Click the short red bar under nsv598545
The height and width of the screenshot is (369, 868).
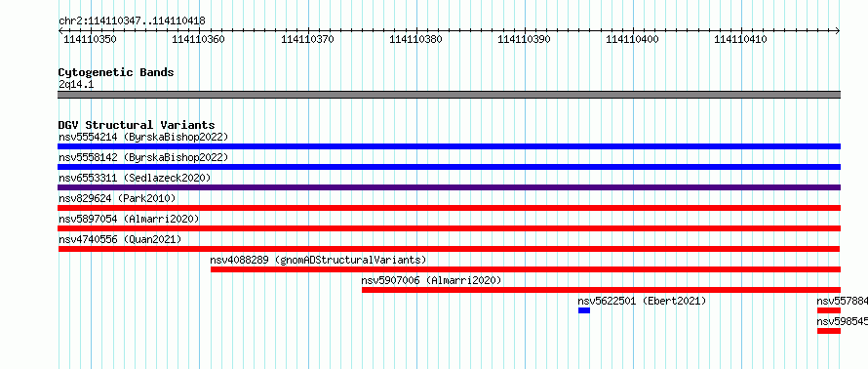pos(829,331)
